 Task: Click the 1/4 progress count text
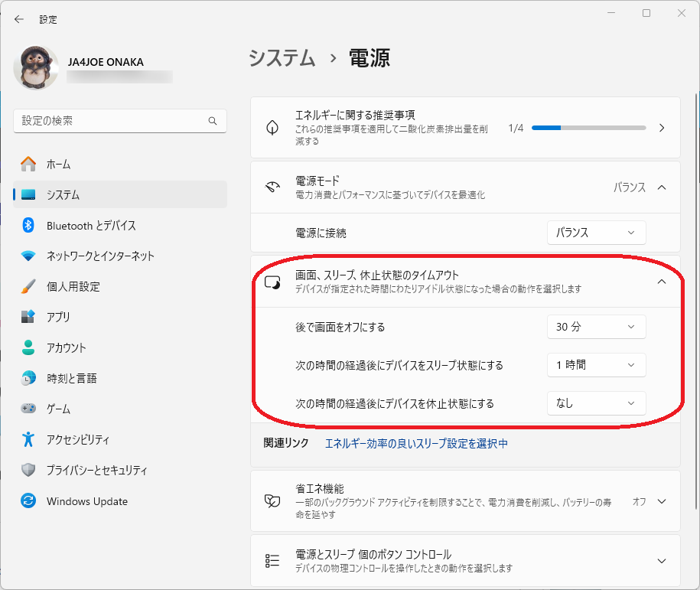pos(516,129)
